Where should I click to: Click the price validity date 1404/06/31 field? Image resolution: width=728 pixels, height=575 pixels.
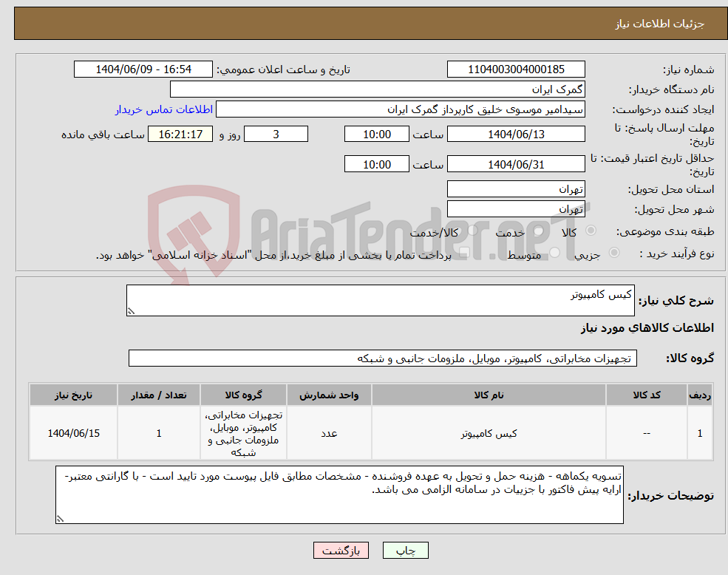pos(516,163)
